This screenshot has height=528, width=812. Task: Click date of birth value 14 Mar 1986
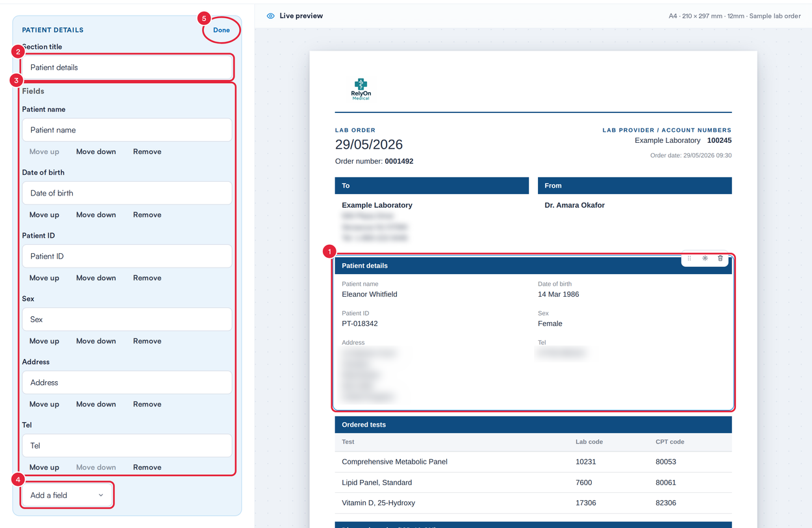click(x=559, y=294)
